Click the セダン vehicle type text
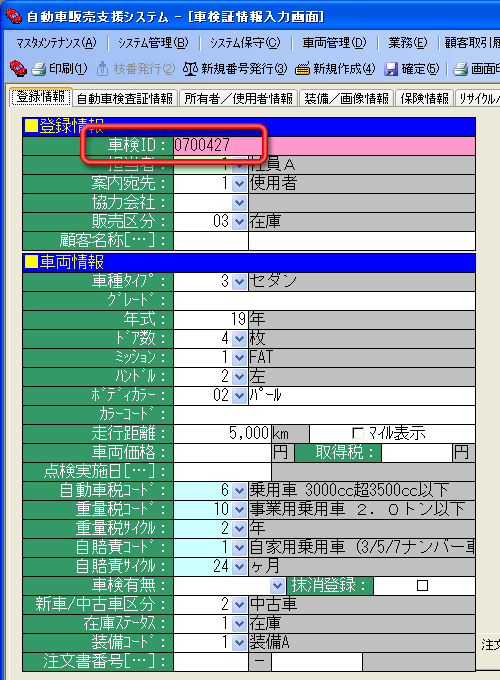 pyautogui.click(x=273, y=281)
